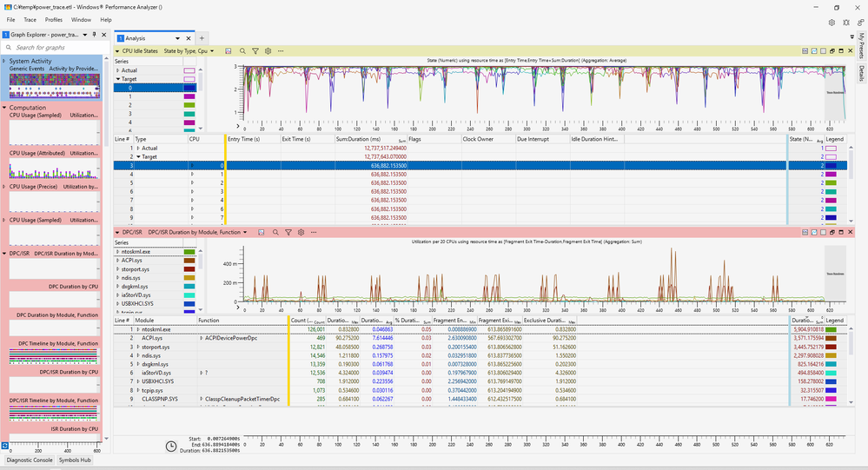This screenshot has height=470, width=868.
Task: Open the Window menu
Action: click(x=81, y=19)
